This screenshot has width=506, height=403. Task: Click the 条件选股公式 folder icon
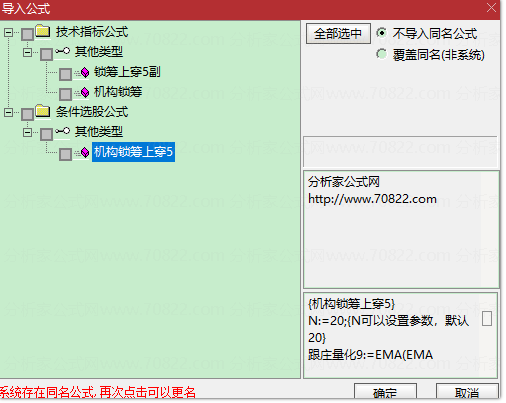(43, 111)
